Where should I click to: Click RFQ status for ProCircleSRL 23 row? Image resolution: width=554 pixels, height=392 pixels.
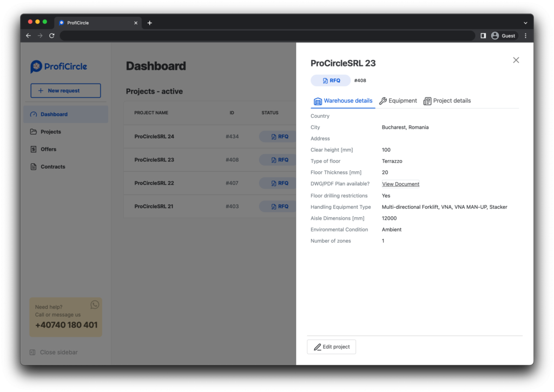[279, 160]
